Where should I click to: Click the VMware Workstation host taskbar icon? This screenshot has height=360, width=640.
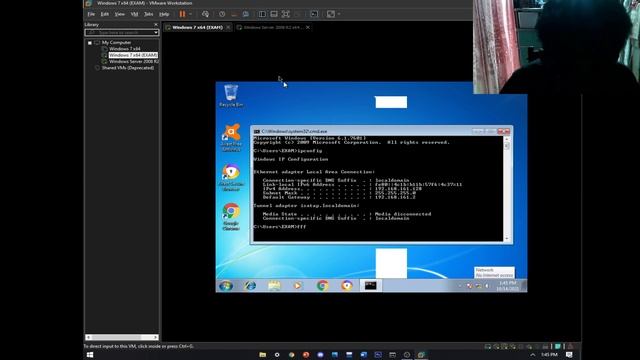click(x=421, y=355)
